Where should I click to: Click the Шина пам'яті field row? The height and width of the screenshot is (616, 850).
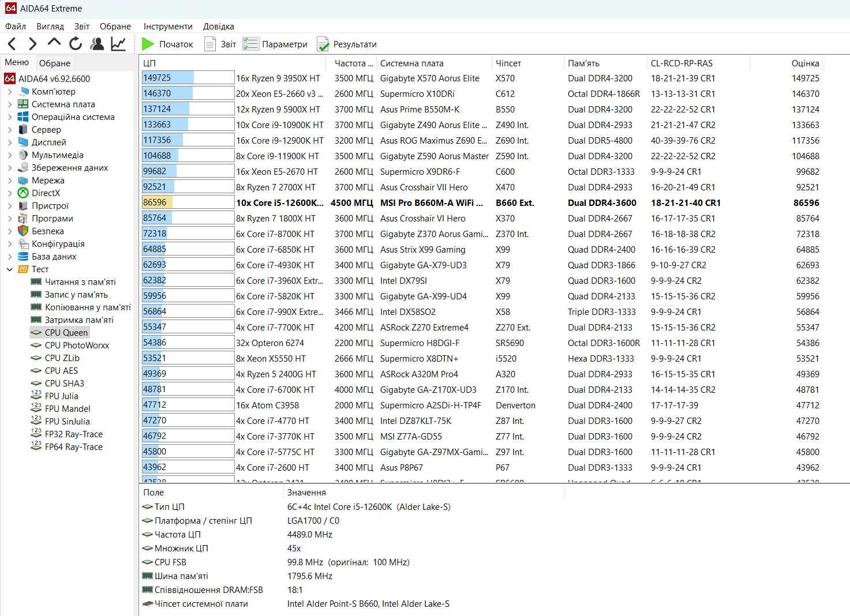tap(352, 576)
